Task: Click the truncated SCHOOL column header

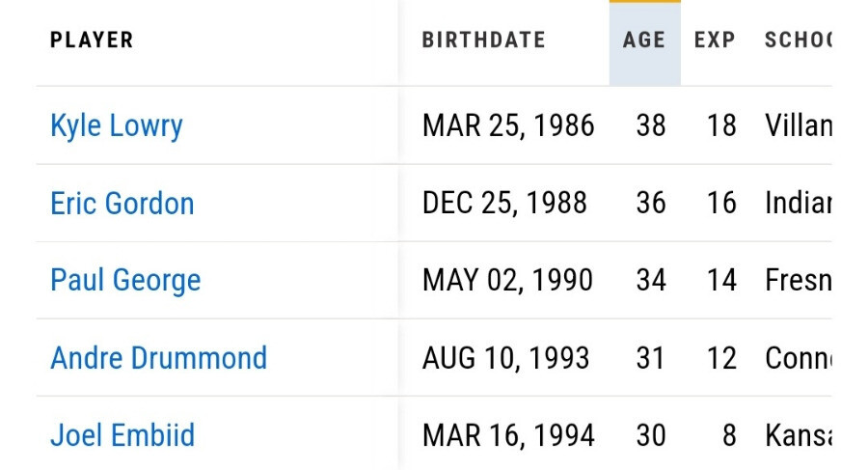Action: coord(797,41)
